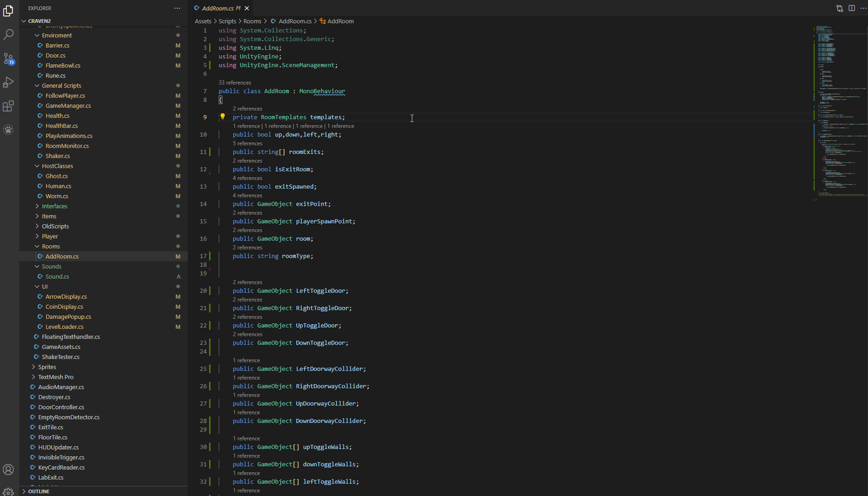Expand the OUTLINE panel
The height and width of the screenshot is (496, 868).
(24, 491)
